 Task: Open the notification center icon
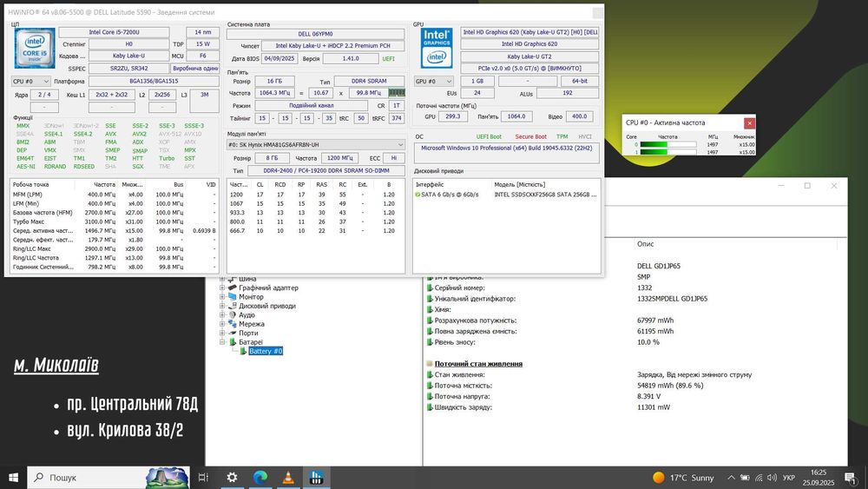click(851, 478)
